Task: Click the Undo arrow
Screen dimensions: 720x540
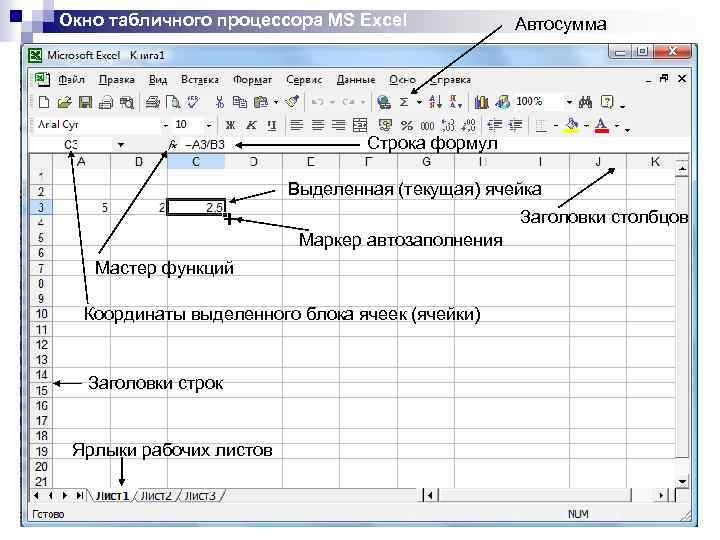Action: tap(318, 102)
